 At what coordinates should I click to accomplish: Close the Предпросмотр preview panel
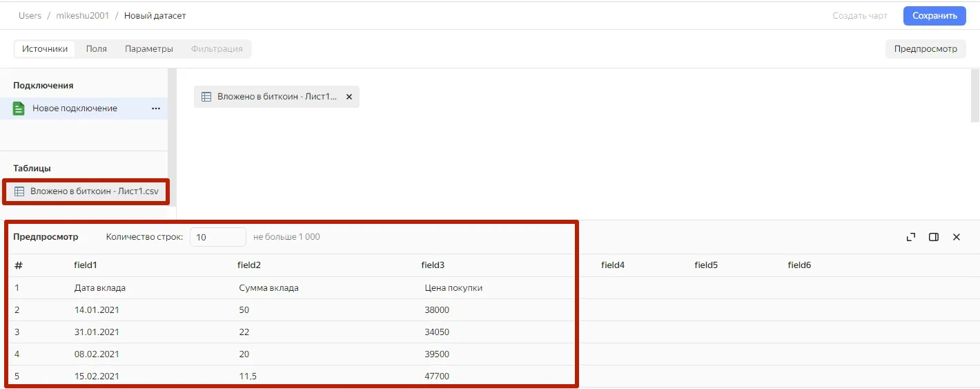coord(957,237)
